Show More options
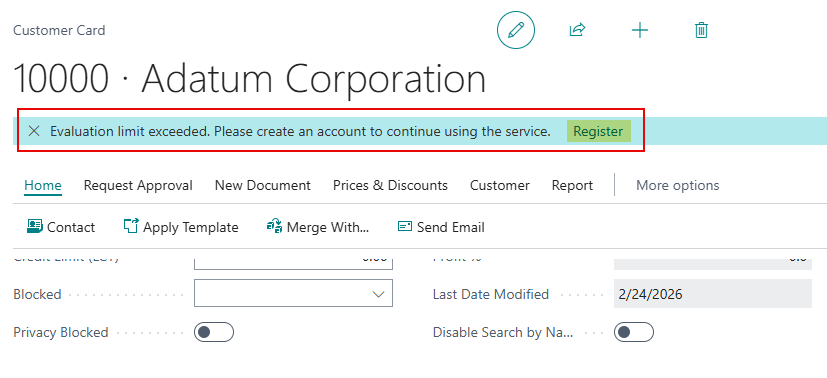 pyautogui.click(x=678, y=186)
